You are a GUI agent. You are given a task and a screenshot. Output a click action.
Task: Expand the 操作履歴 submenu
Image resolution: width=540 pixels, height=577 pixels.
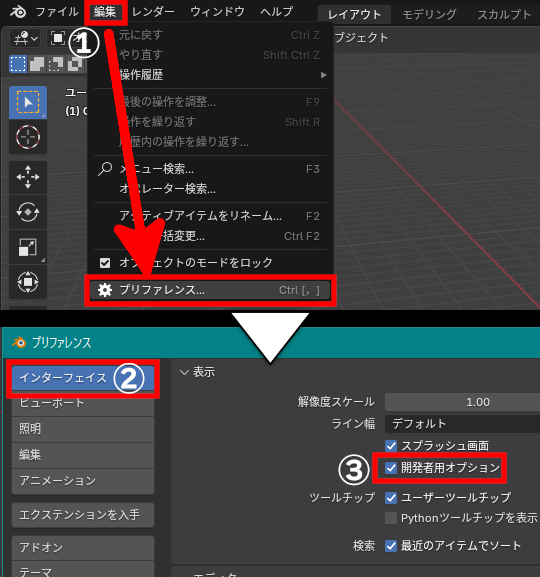click(x=211, y=75)
